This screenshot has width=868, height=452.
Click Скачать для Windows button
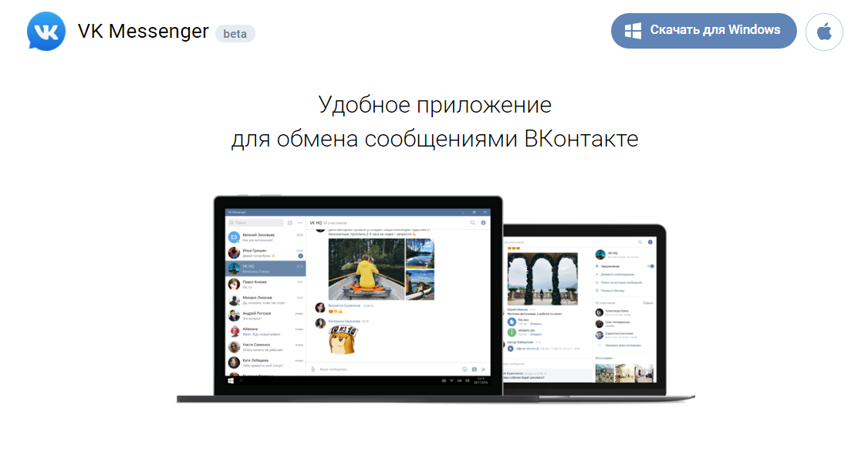pos(704,31)
